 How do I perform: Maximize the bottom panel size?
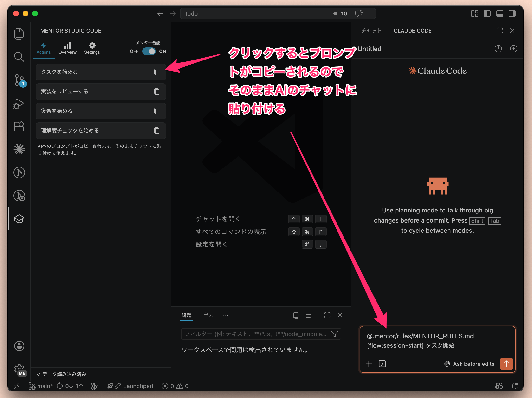pos(327,315)
